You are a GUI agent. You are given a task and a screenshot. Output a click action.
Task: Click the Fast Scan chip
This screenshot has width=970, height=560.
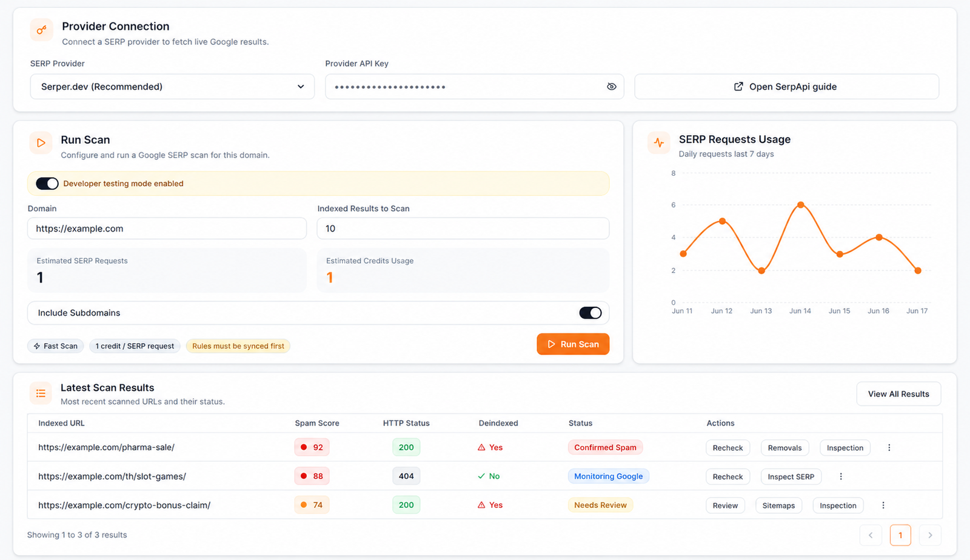coord(55,346)
